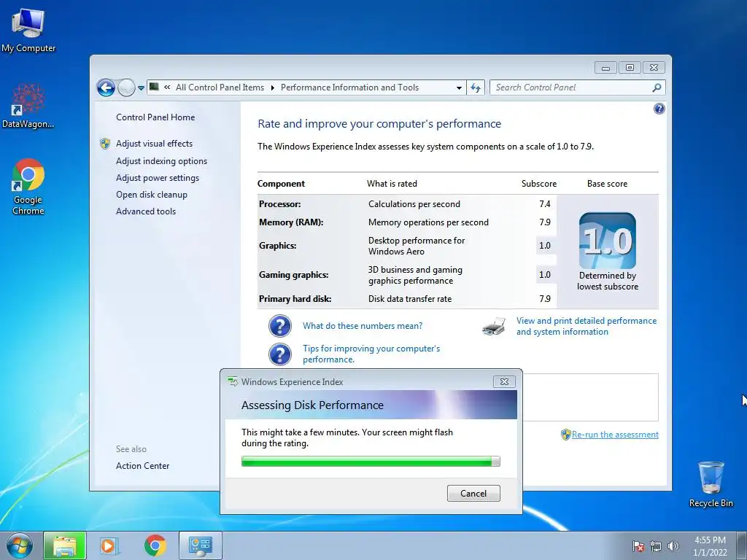
Task: Click the assessment progress bar
Action: pyautogui.click(x=371, y=461)
